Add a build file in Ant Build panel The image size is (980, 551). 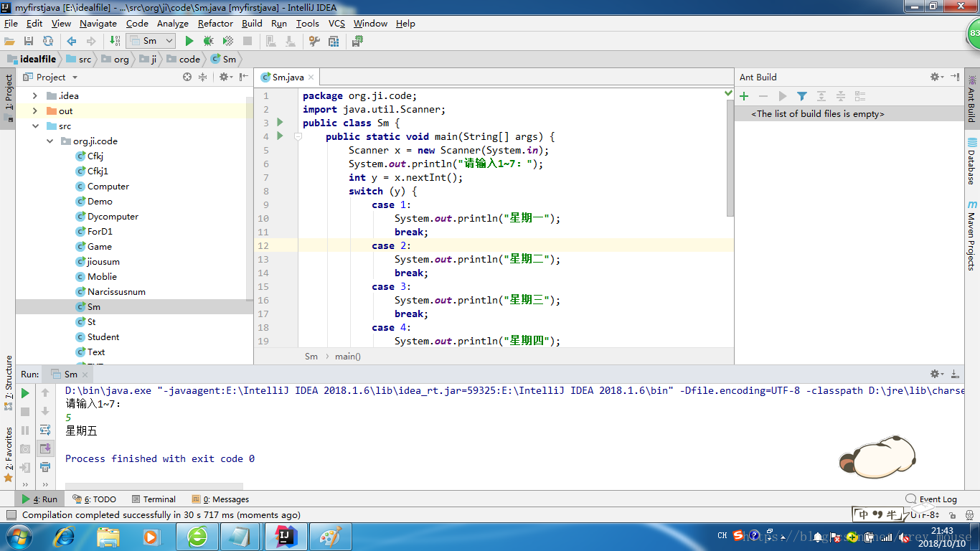744,96
